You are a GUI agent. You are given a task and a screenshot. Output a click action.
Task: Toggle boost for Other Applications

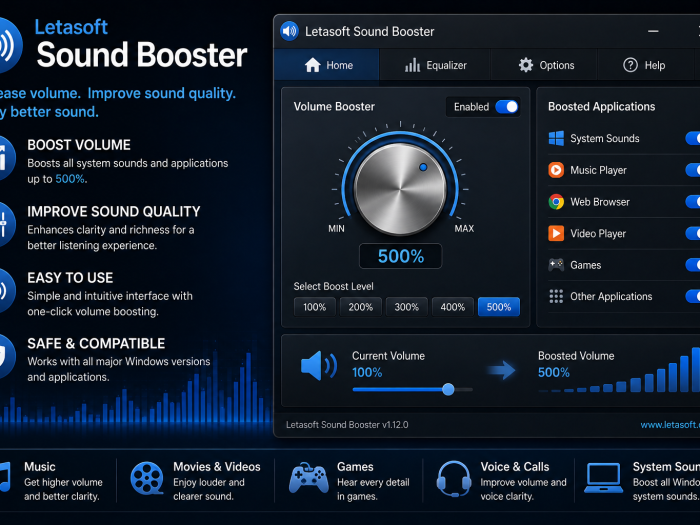pyautogui.click(x=693, y=296)
